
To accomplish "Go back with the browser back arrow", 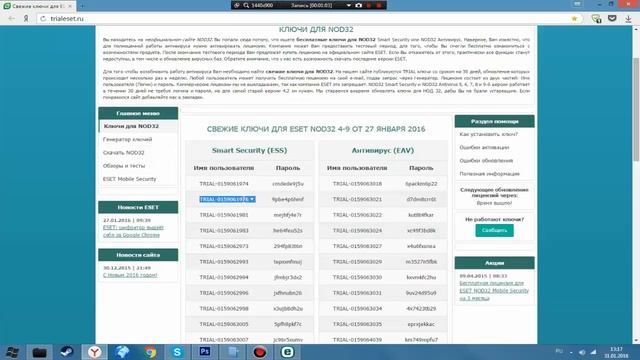I will [x=11, y=18].
